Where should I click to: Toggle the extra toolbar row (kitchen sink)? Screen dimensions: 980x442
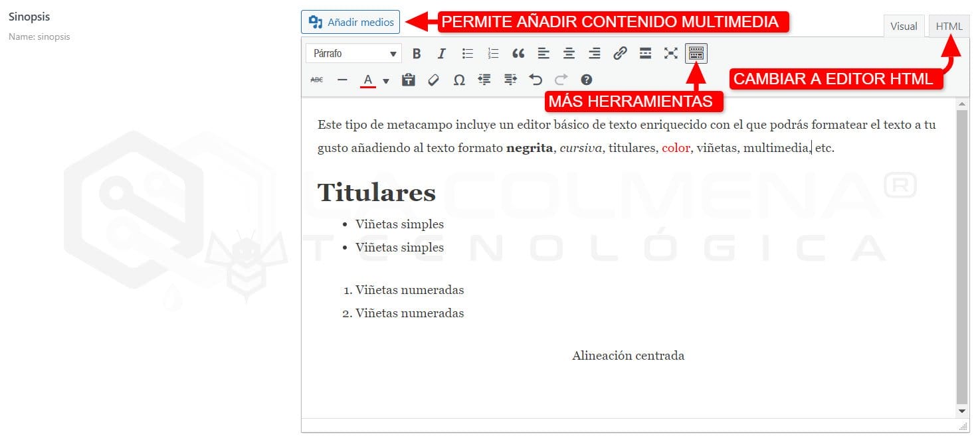pos(696,54)
